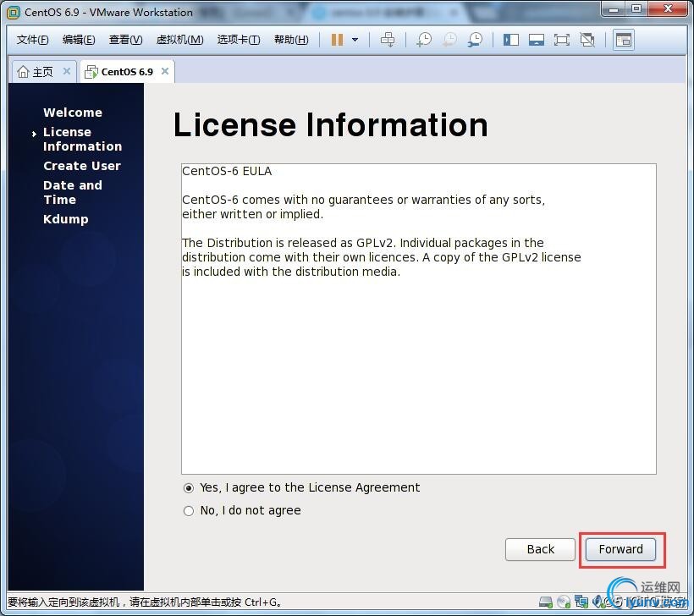
Task: Open the 文件(F) menu
Action: 32,40
